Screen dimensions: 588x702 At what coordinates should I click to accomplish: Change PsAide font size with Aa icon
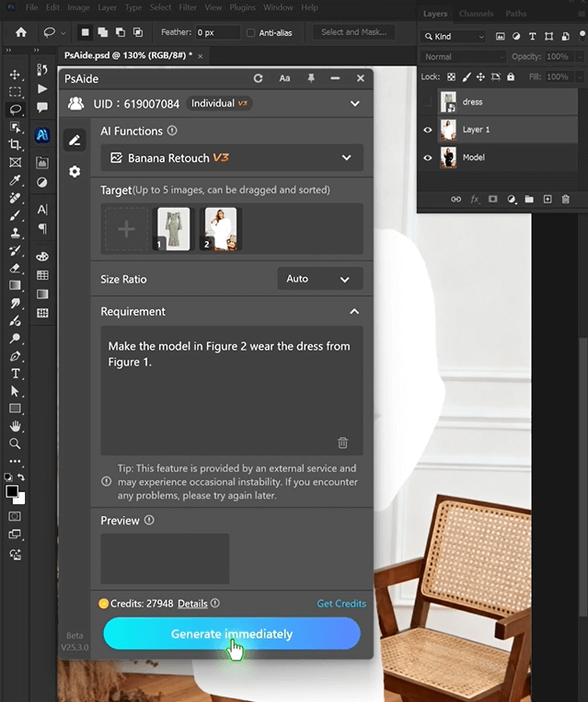[285, 78]
